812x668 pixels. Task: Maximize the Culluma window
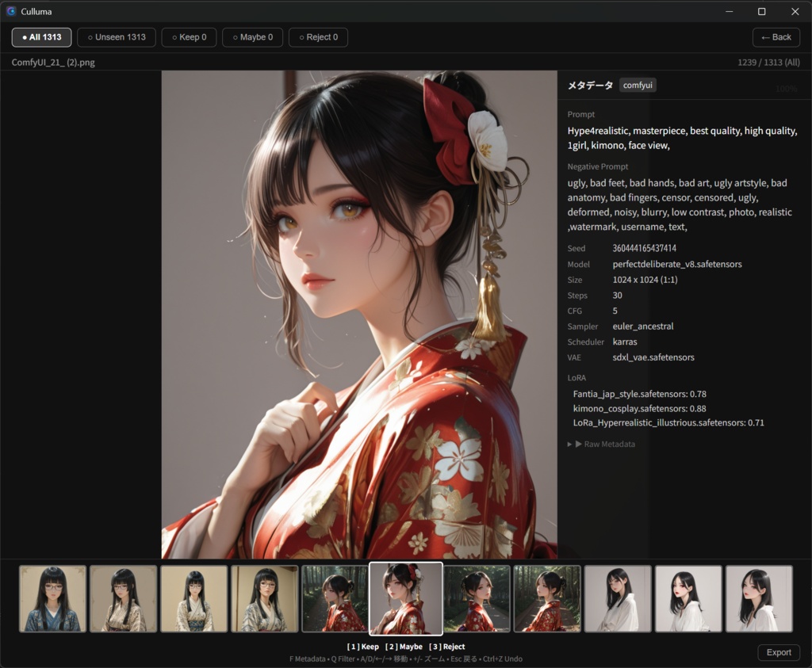point(762,11)
